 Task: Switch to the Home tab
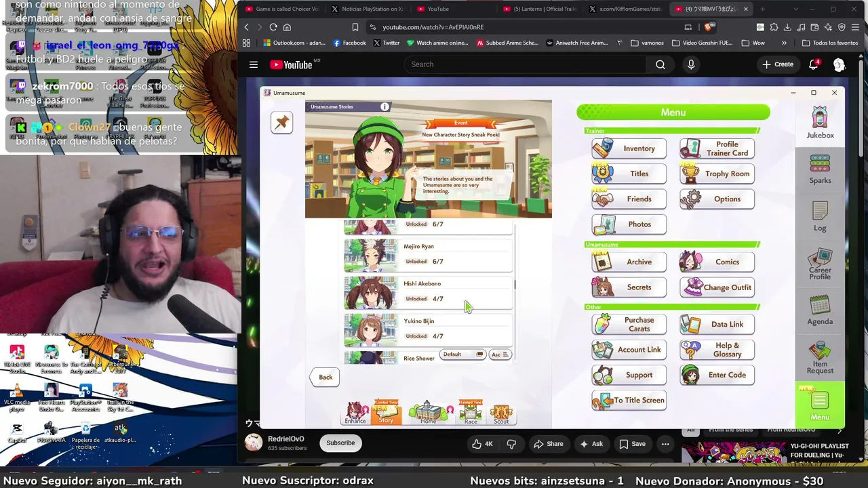(x=428, y=413)
